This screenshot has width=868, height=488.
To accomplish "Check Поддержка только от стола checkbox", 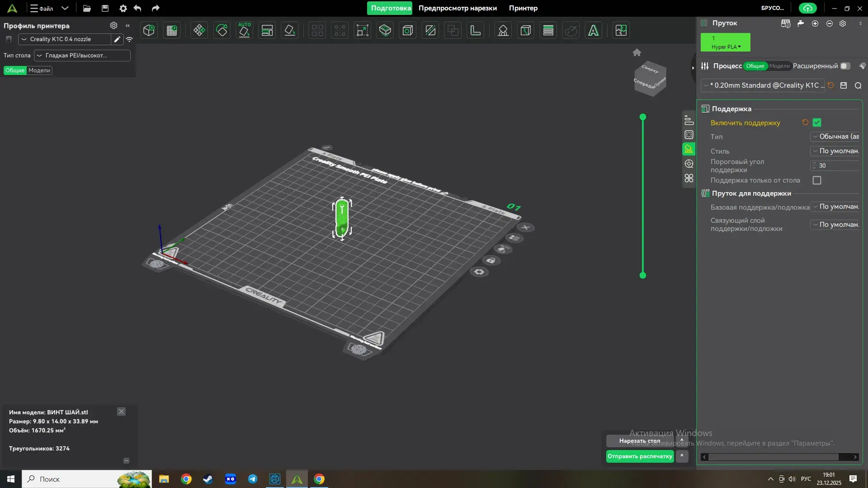I will point(817,180).
